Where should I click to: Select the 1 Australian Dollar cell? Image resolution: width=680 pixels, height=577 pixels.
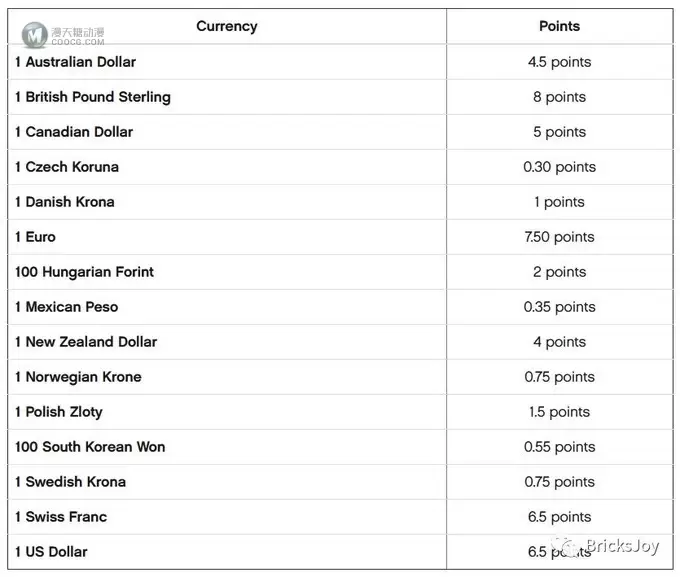pyautogui.click(x=227, y=62)
